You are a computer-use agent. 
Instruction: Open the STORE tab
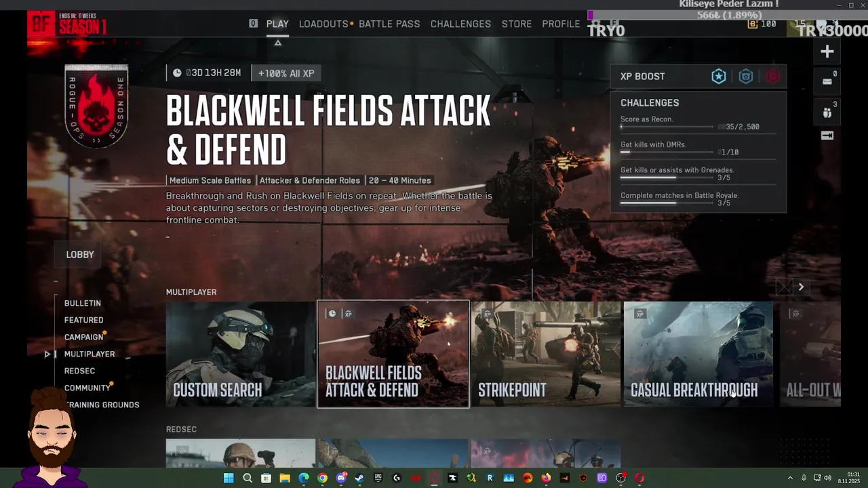coord(517,24)
